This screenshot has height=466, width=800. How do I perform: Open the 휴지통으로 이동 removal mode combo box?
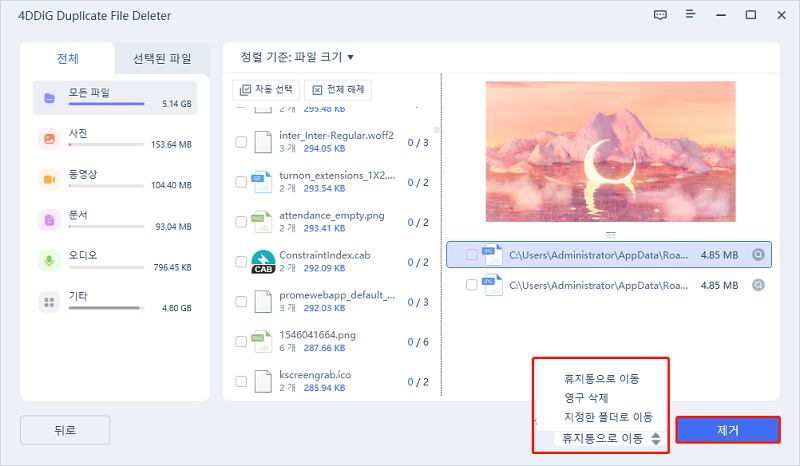point(610,438)
